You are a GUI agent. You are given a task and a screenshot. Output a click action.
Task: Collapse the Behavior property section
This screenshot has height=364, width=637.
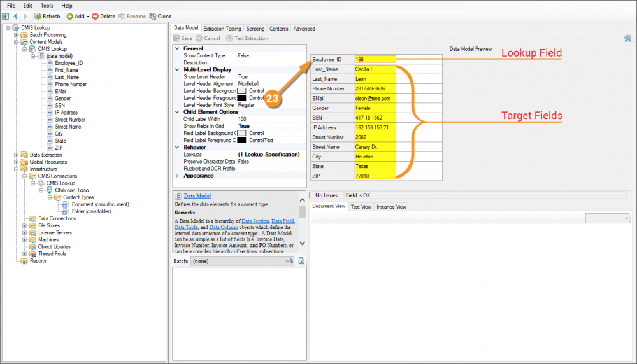click(177, 147)
